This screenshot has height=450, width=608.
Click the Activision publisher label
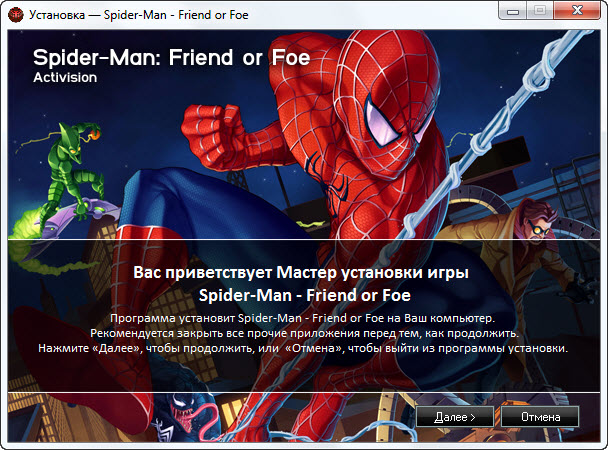66,77
